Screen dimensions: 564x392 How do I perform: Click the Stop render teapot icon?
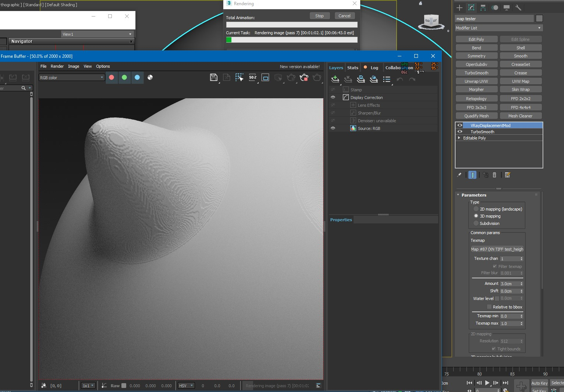click(x=304, y=77)
